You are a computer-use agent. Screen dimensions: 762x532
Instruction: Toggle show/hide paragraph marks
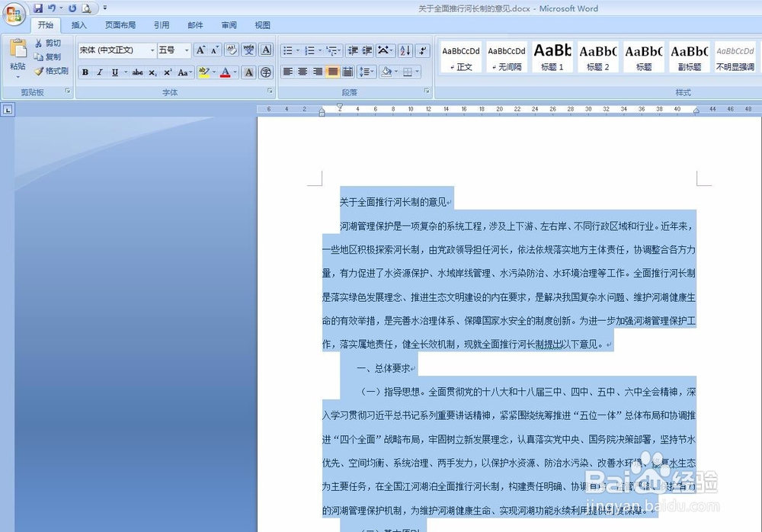pyautogui.click(x=423, y=50)
